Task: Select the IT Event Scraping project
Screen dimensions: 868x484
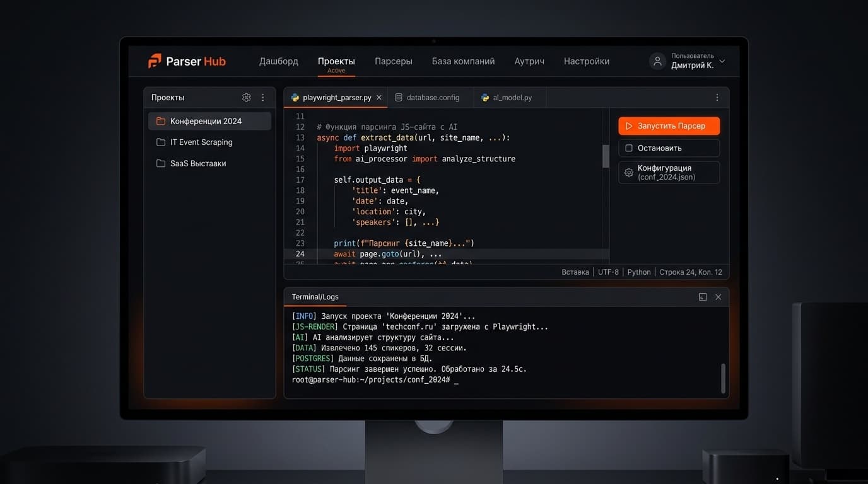Action: (x=202, y=142)
